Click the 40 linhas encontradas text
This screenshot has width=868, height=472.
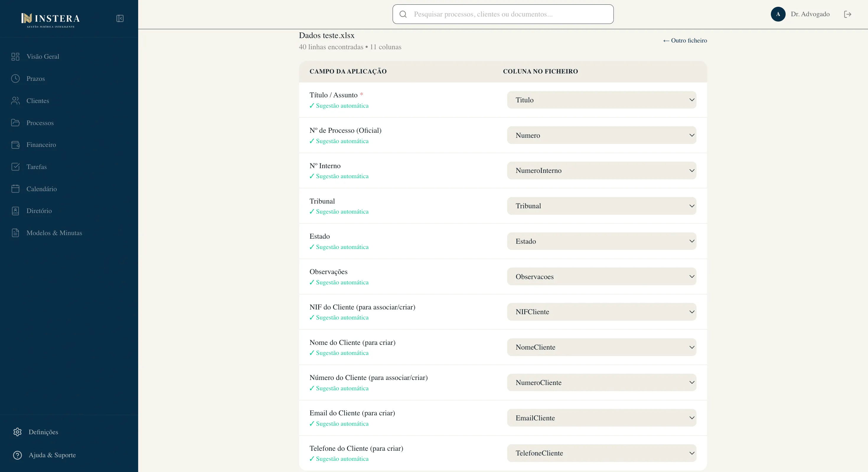tap(331, 47)
